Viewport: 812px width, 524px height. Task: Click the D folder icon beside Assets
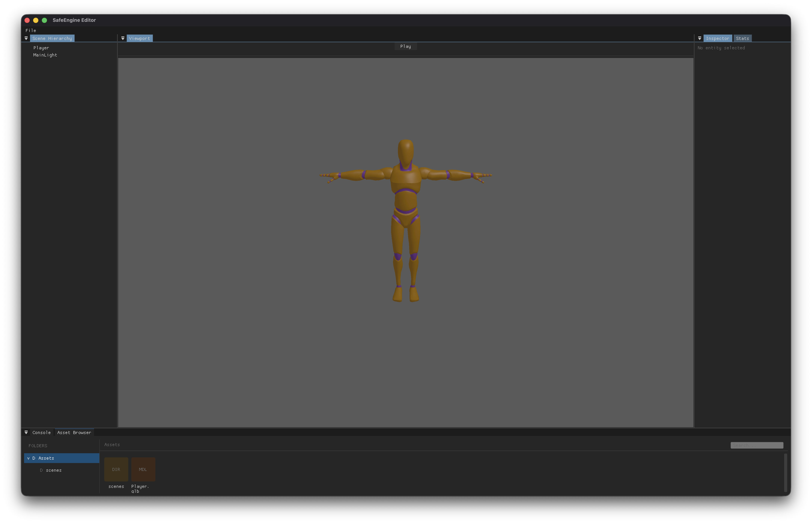tap(34, 458)
